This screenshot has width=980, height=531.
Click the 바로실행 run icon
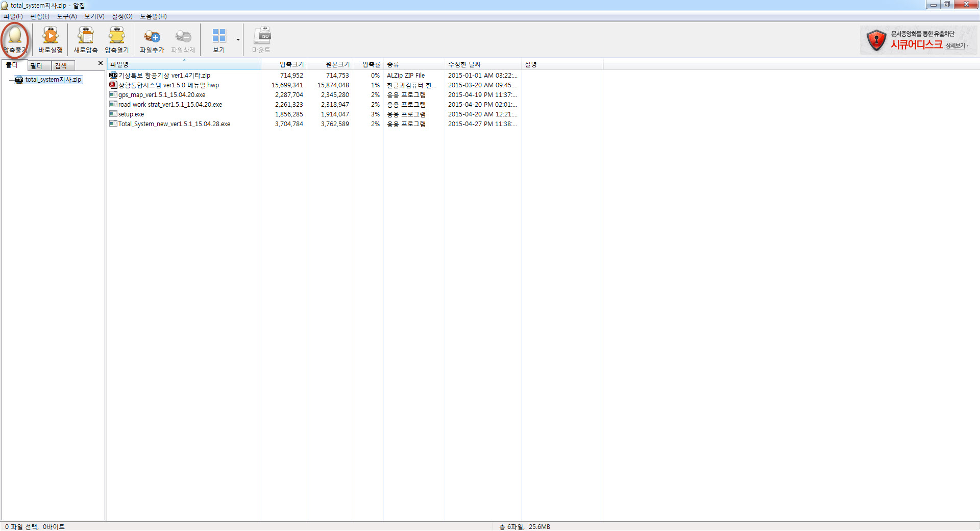tap(50, 39)
